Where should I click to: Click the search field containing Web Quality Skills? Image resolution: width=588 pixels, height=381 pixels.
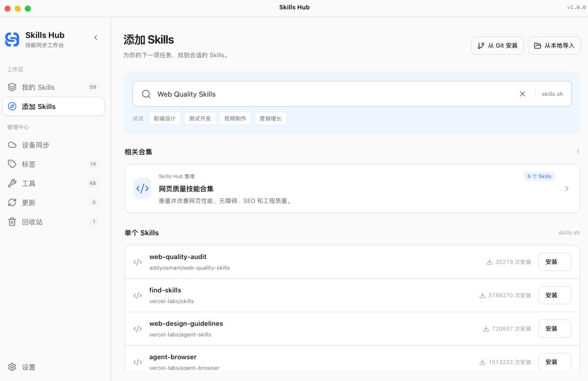[x=352, y=94]
